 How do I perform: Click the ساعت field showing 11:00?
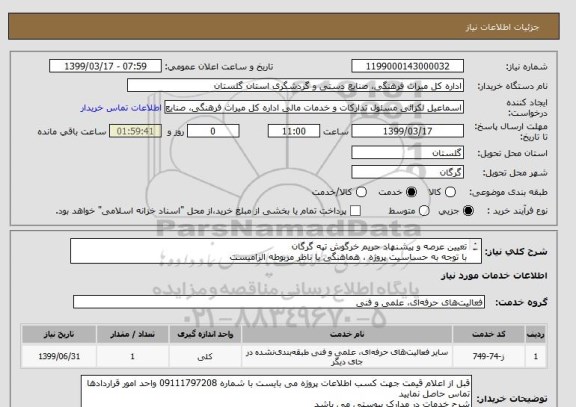tap(294, 131)
